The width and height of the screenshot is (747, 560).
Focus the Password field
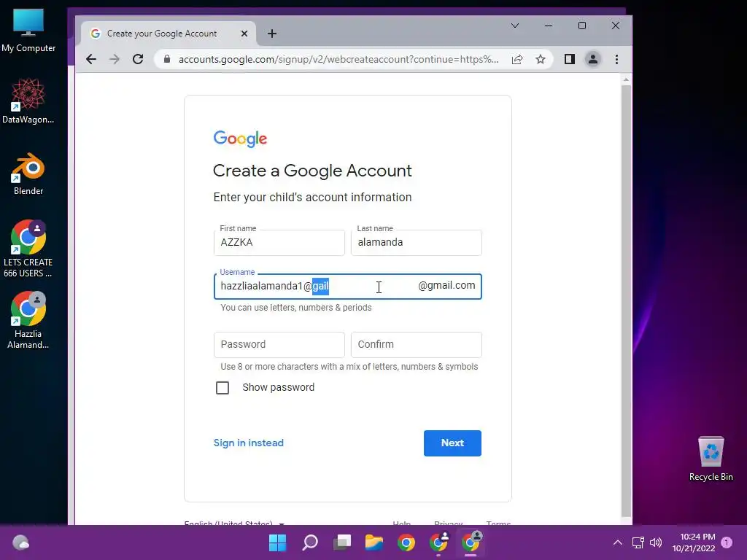279,344
